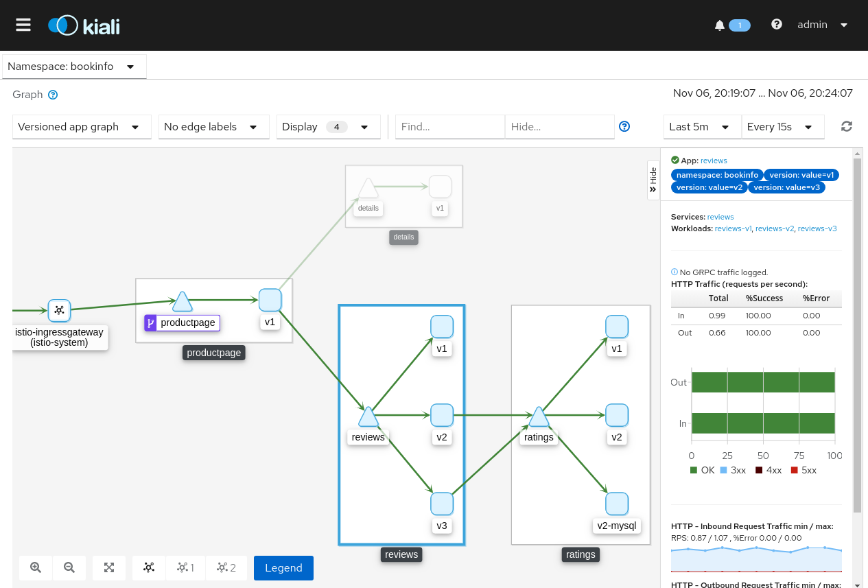Viewport: 868px width, 588px height.
Task: Expand the Versioned app graph dropdown
Action: click(x=82, y=127)
